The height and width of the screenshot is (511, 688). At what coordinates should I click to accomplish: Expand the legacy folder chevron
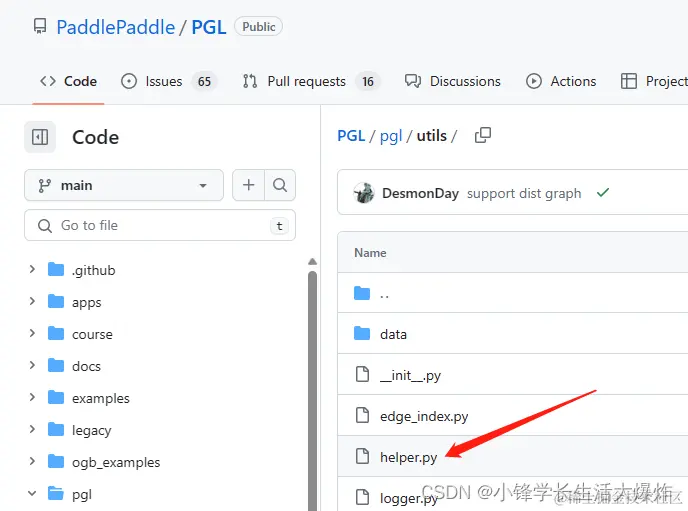pyautogui.click(x=32, y=429)
